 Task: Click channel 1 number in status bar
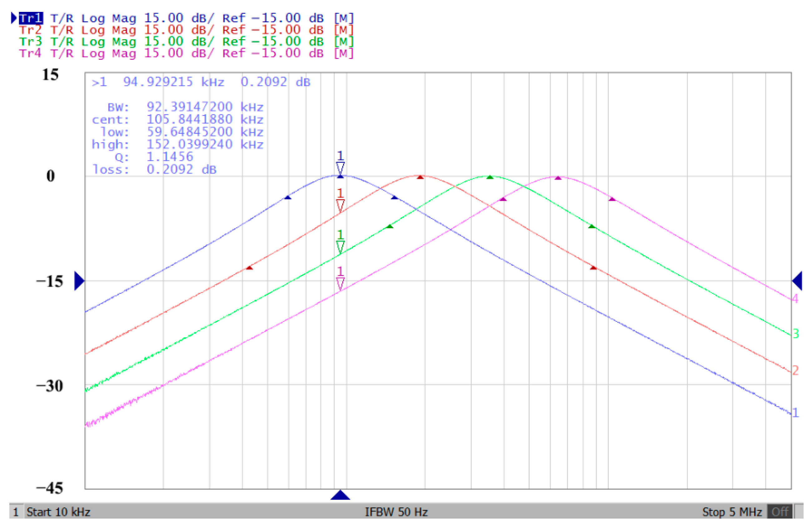pos(16,512)
